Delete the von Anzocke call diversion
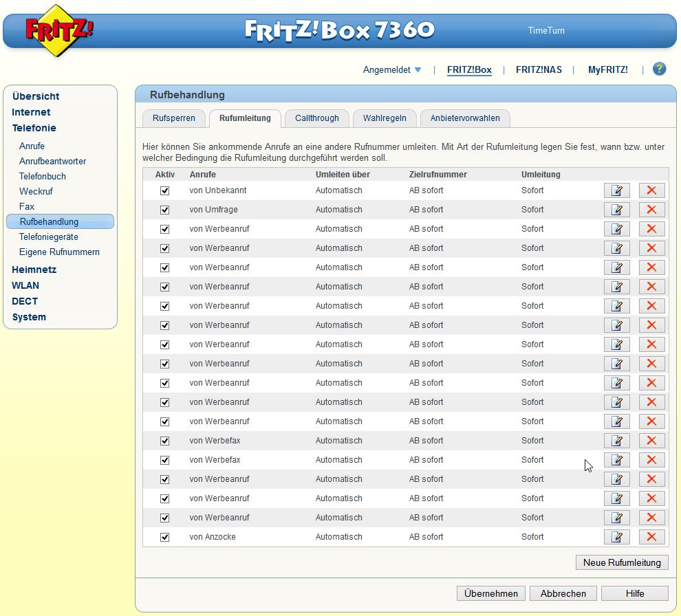The width and height of the screenshot is (681, 616). coord(651,537)
